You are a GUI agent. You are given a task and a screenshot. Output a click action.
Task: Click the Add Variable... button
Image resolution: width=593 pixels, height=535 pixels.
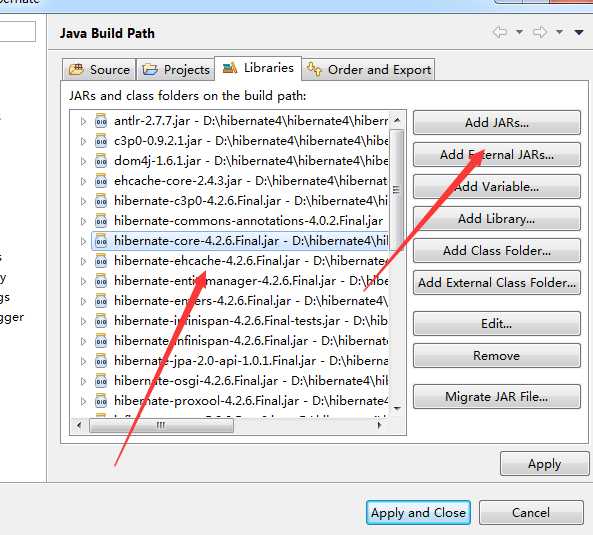click(x=497, y=186)
